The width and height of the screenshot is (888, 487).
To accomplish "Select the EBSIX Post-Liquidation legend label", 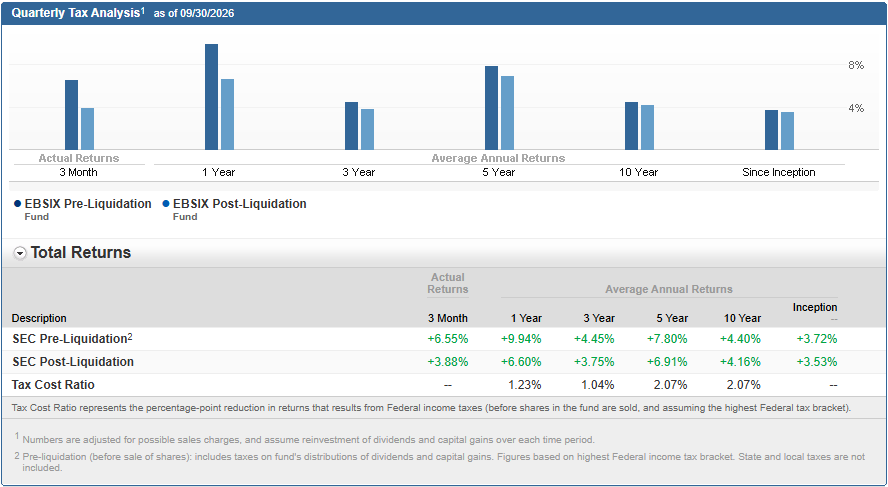I will (x=240, y=204).
